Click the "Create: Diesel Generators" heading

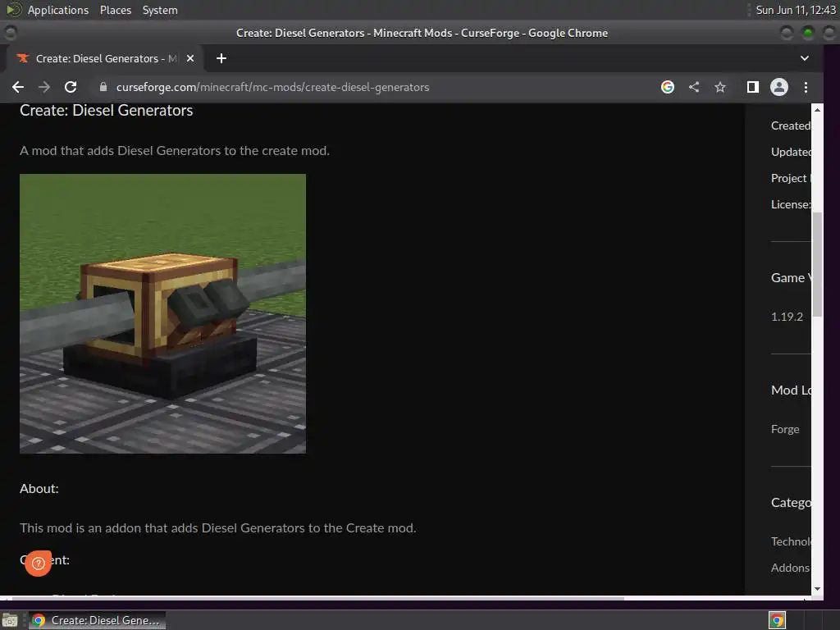pos(106,111)
